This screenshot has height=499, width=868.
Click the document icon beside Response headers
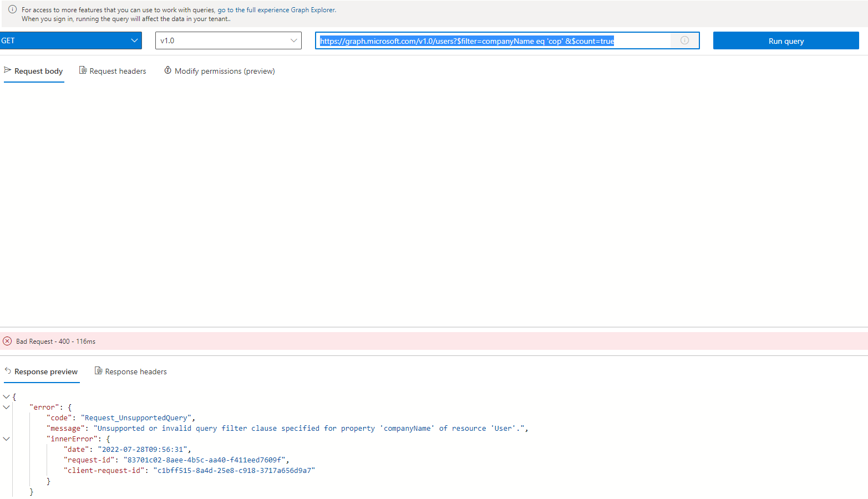[98, 371]
